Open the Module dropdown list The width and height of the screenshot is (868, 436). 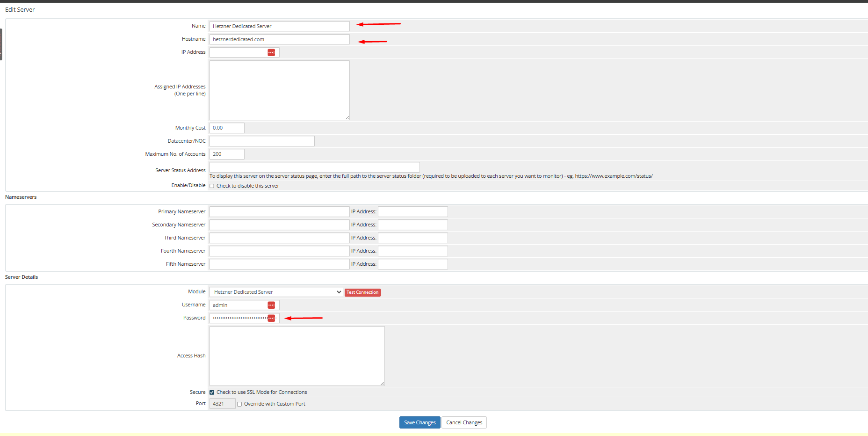(276, 292)
